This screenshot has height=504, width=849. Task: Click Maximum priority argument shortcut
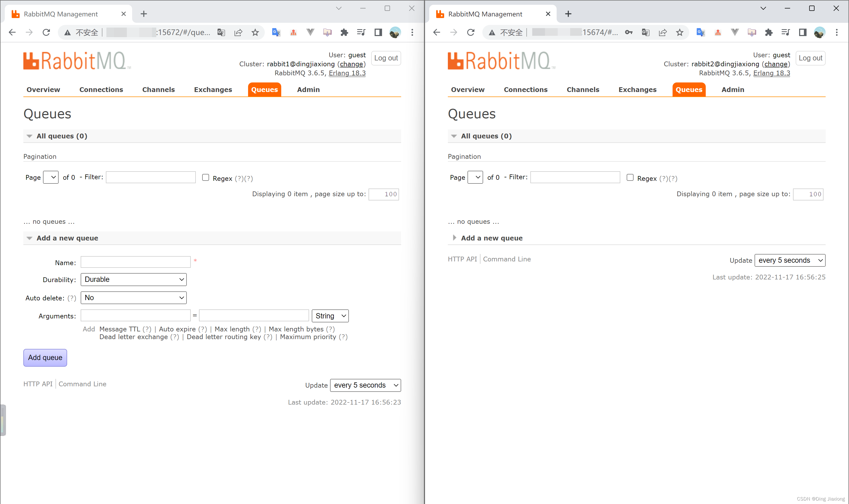point(308,337)
